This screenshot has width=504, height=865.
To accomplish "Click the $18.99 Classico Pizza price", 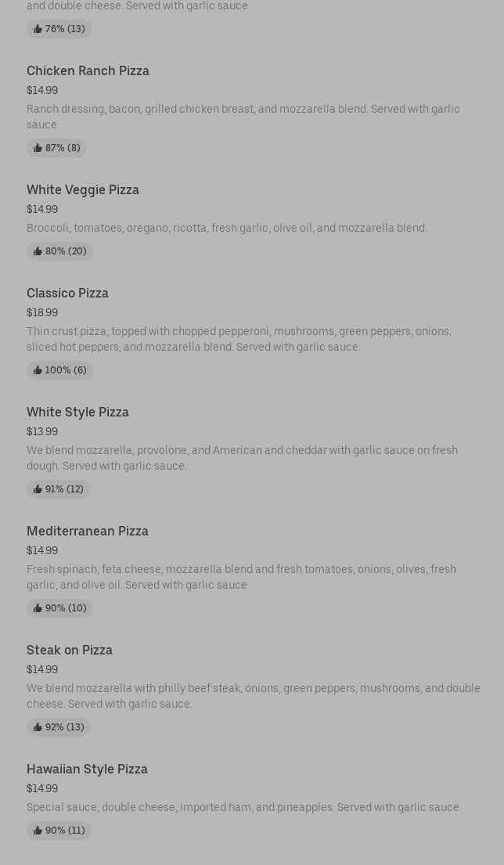I will (42, 312).
